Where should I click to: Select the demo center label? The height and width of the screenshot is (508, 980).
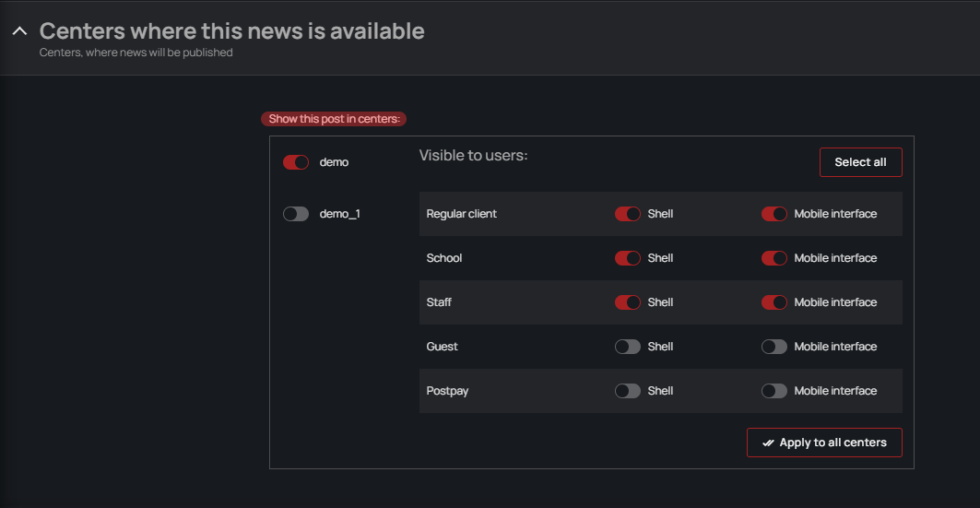[x=334, y=162]
